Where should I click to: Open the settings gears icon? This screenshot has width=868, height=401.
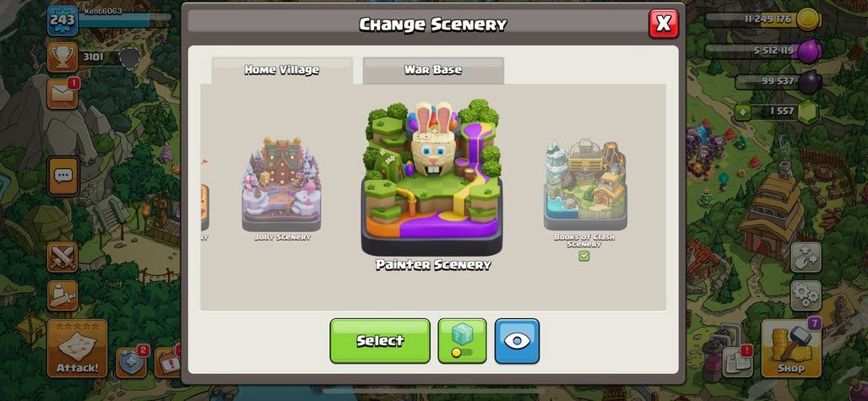tap(806, 296)
